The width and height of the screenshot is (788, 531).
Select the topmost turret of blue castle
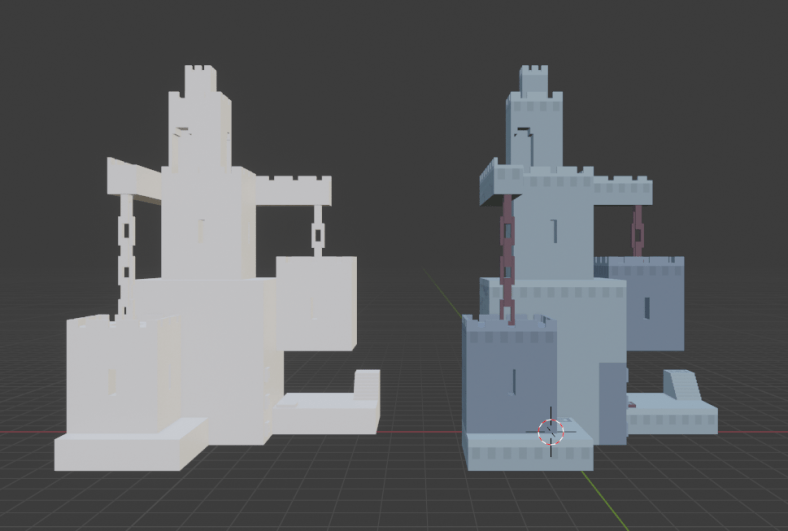click(535, 82)
